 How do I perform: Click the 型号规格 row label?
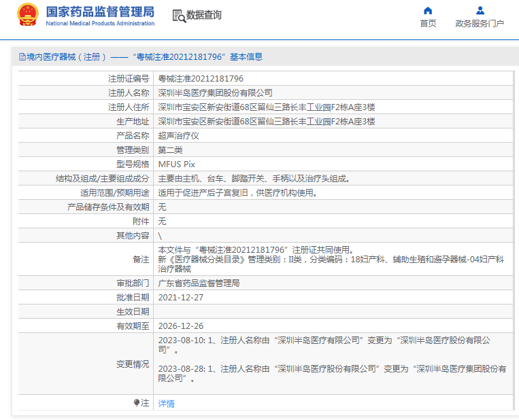tap(133, 164)
